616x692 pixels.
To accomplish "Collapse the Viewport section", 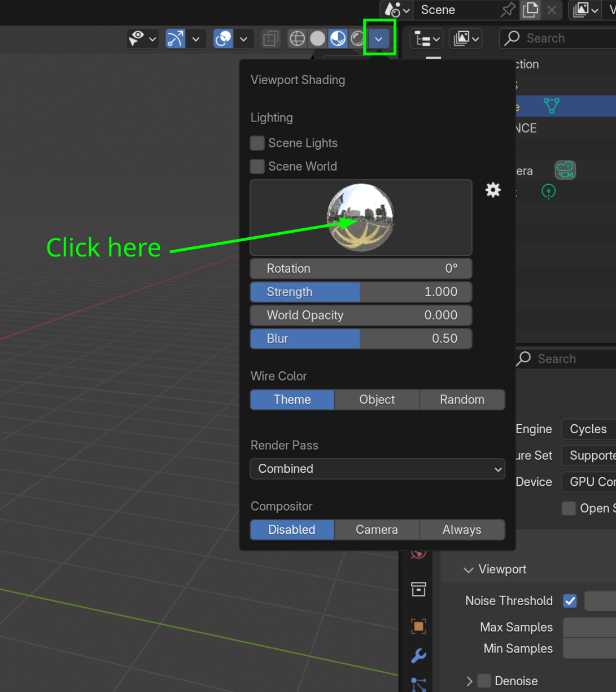I will [468, 570].
